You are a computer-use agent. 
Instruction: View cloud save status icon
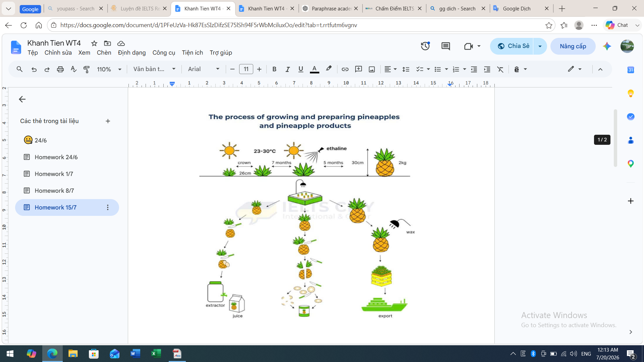(x=121, y=43)
